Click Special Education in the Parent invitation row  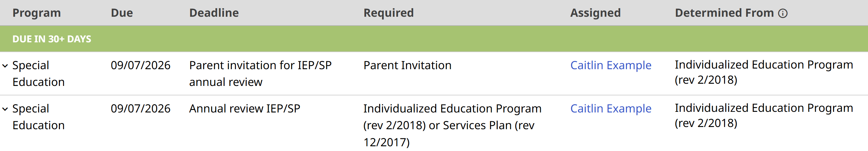click(x=38, y=73)
